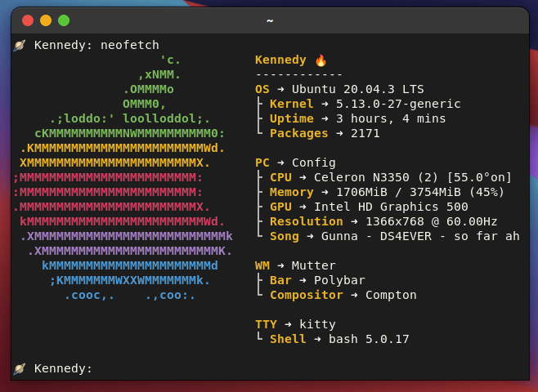The width and height of the screenshot is (538, 392).
Task: Click the 'Mutter' value
Action: 313,266
